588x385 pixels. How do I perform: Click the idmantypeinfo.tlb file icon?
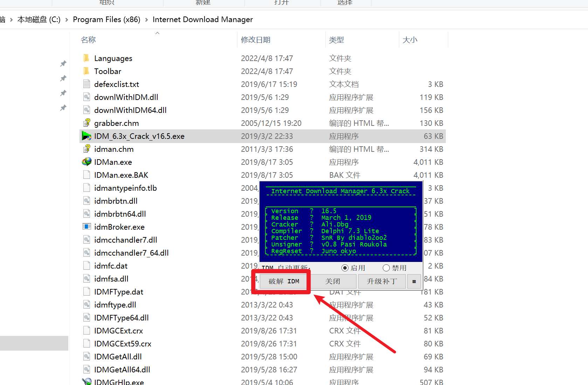tap(87, 188)
